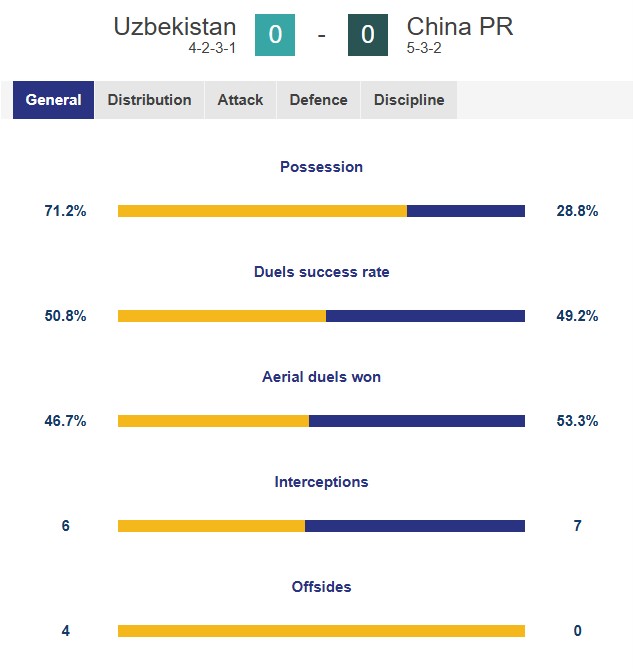Click China PR's 53.3% aerial duels value
633x669 pixels.
pyautogui.click(x=576, y=421)
